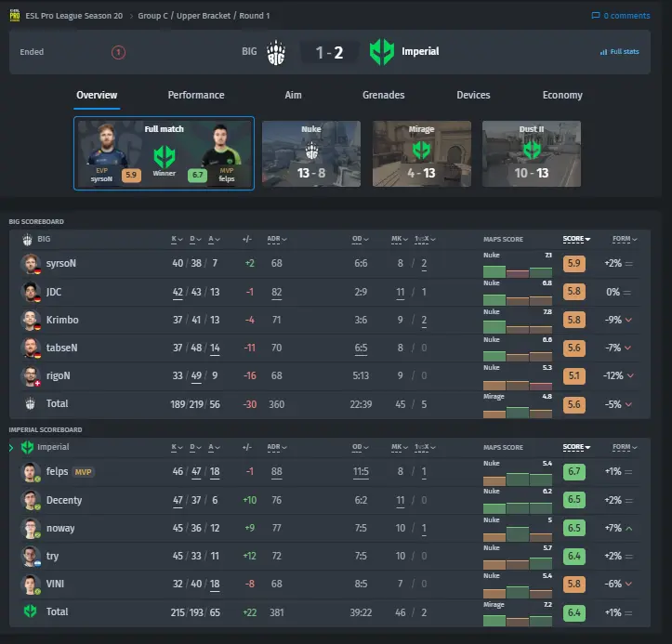Click the Imperial Winner logo in Full match card
Image resolution: width=672 pixels, height=644 pixels.
click(165, 157)
